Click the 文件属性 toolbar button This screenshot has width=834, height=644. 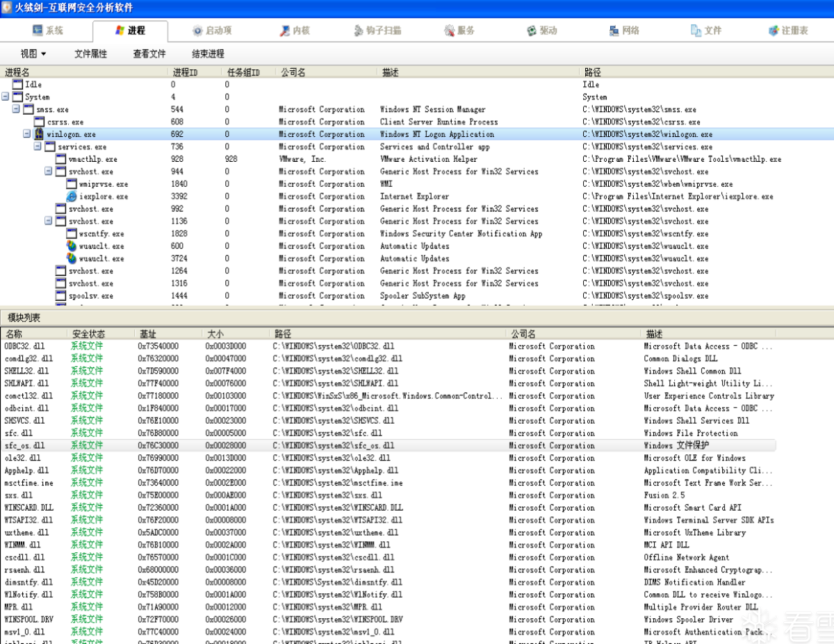91,53
